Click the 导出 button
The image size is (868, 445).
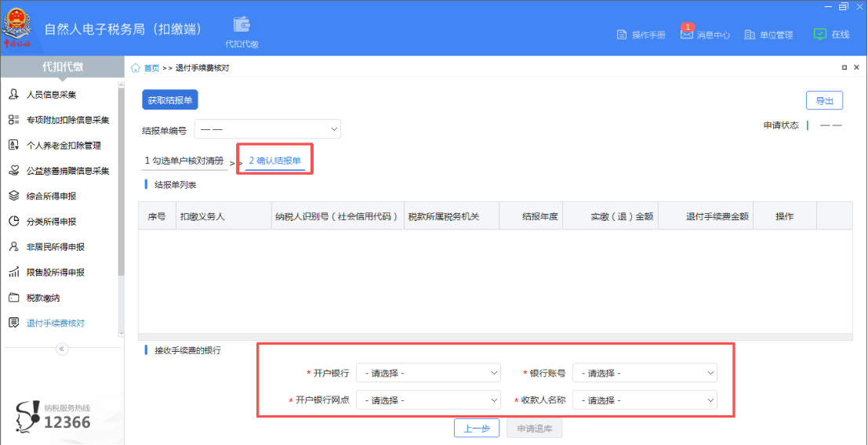[x=824, y=100]
